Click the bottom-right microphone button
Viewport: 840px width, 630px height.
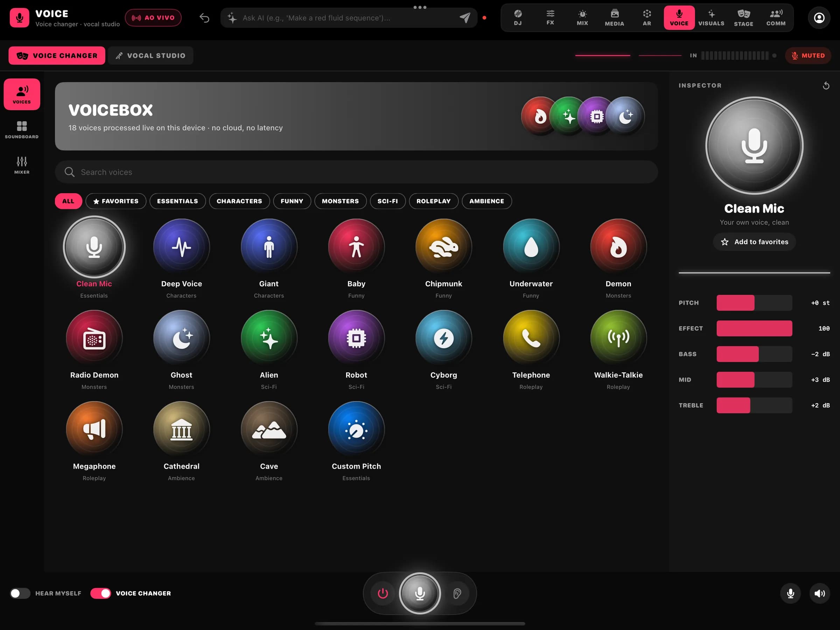tap(790, 593)
